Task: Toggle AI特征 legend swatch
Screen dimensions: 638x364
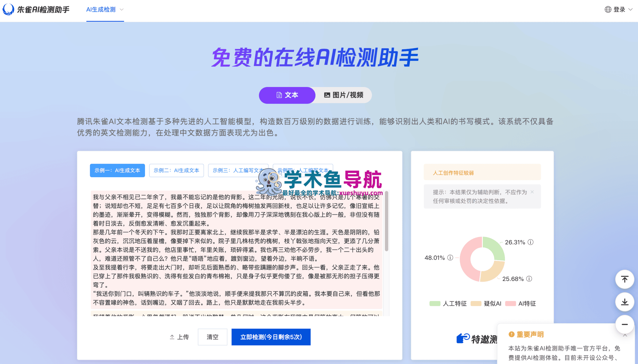Action: click(x=510, y=303)
